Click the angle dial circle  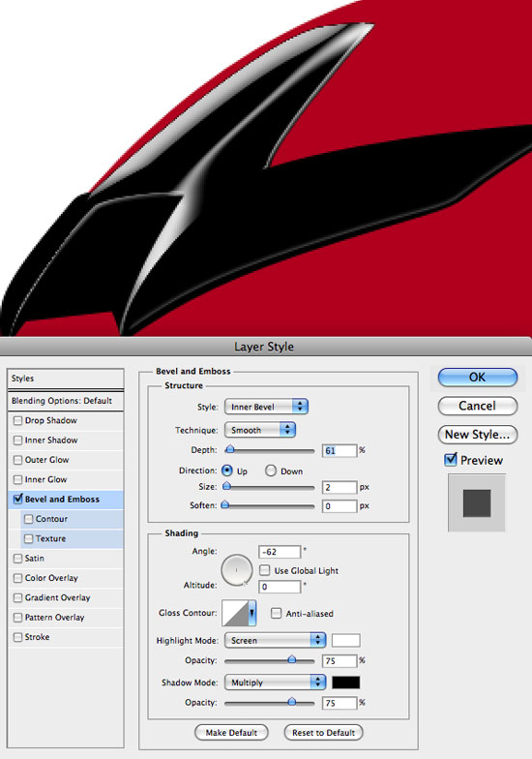tap(236, 570)
